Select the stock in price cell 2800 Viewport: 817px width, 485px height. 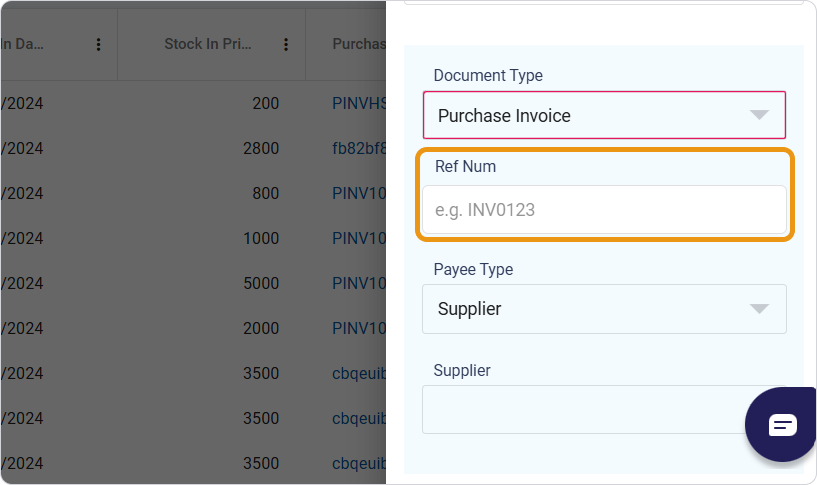pos(261,148)
